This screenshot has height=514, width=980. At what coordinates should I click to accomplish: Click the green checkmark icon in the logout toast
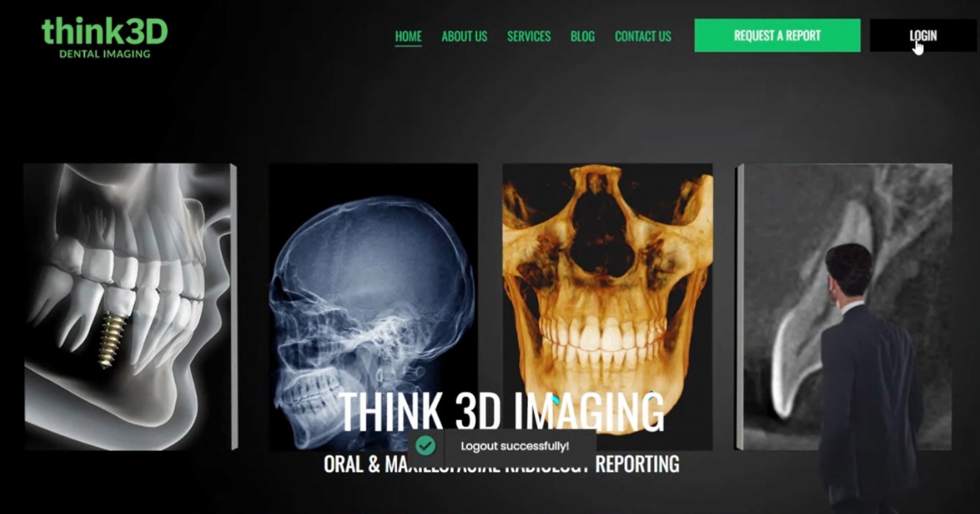click(x=425, y=445)
